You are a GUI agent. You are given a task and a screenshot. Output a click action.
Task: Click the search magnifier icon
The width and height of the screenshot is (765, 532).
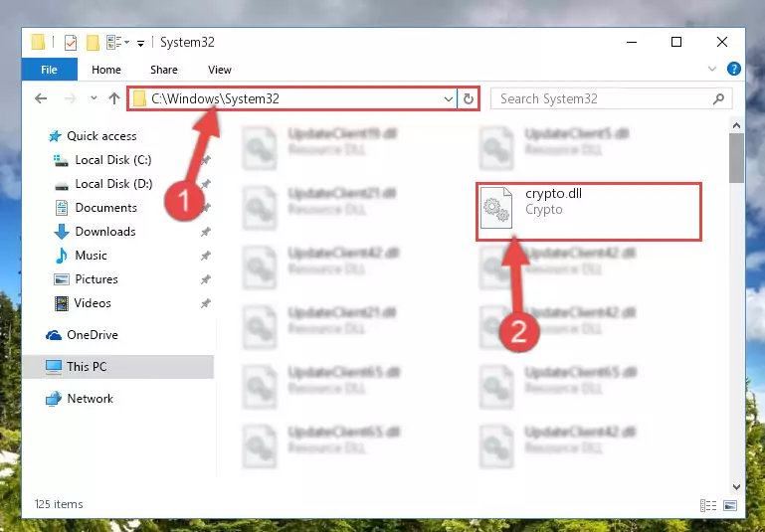pyautogui.click(x=718, y=99)
